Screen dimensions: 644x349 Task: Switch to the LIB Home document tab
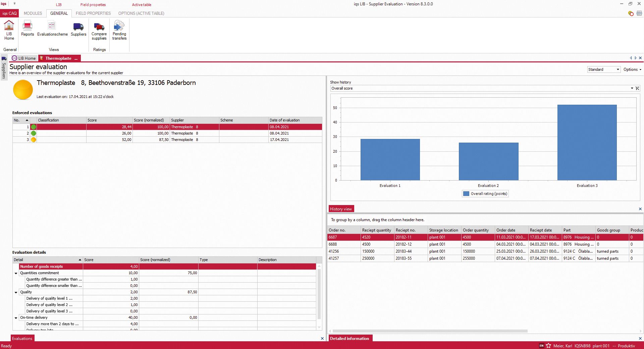tap(24, 58)
